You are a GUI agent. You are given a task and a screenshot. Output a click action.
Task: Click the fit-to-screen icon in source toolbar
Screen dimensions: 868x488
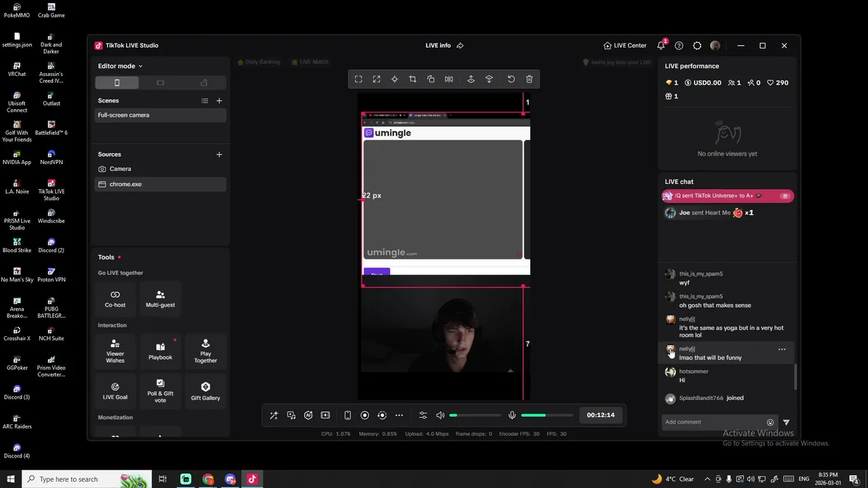359,79
